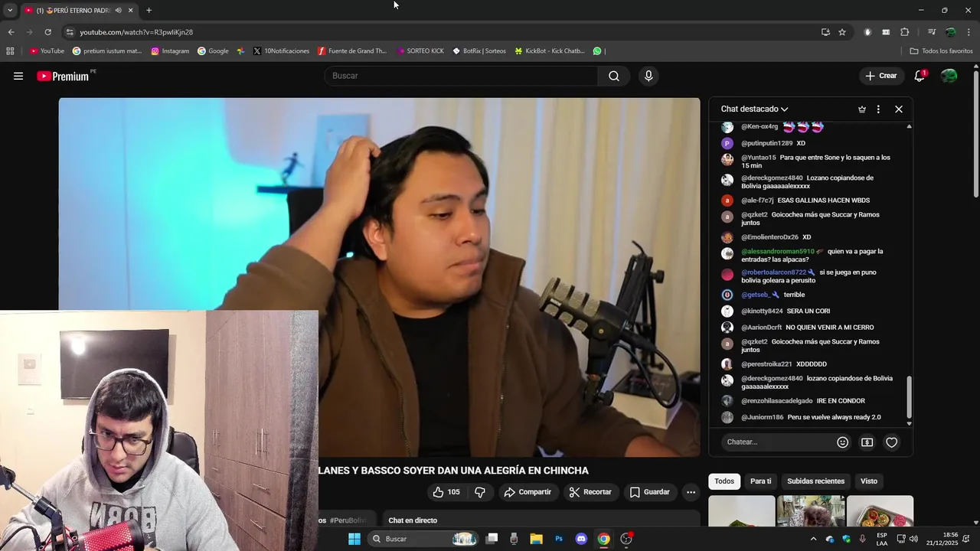980x551 pixels.
Task: Select the Todos filter chip
Action: pos(724,481)
